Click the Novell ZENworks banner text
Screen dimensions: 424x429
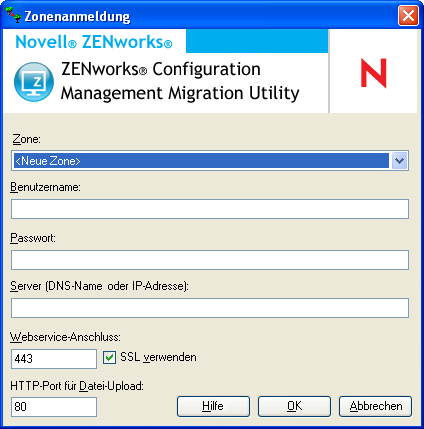[94, 42]
